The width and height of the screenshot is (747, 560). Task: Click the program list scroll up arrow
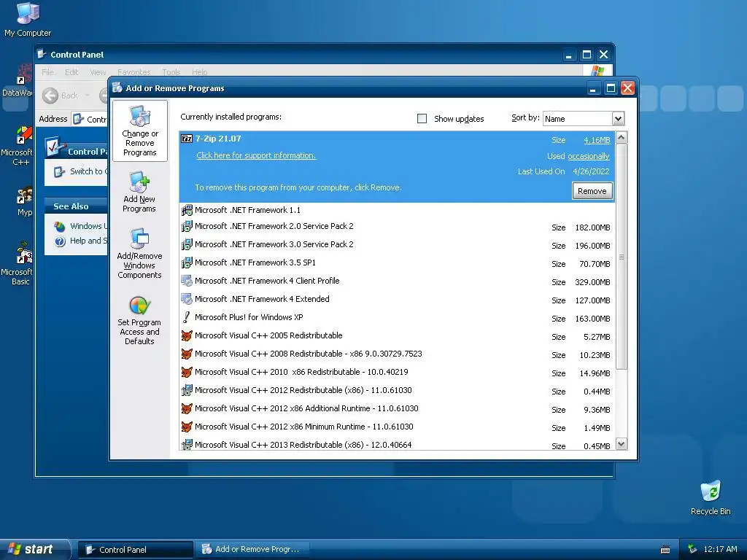coord(622,138)
